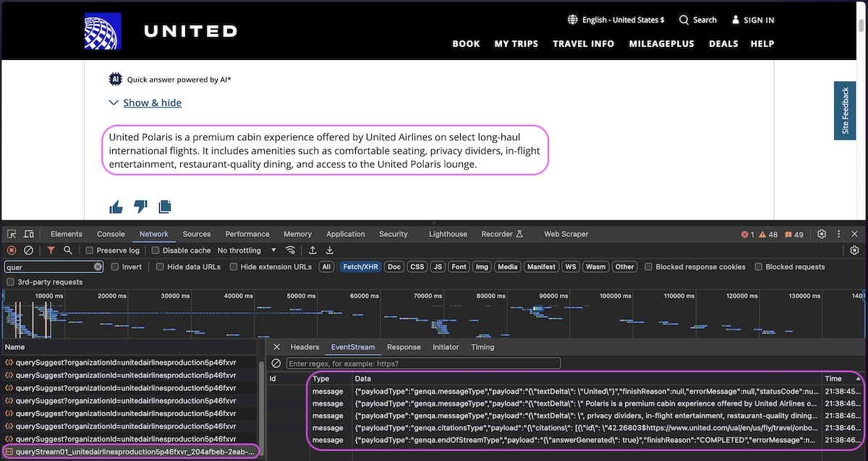Open the Lighthouse tab
868x461 pixels.
click(448, 234)
